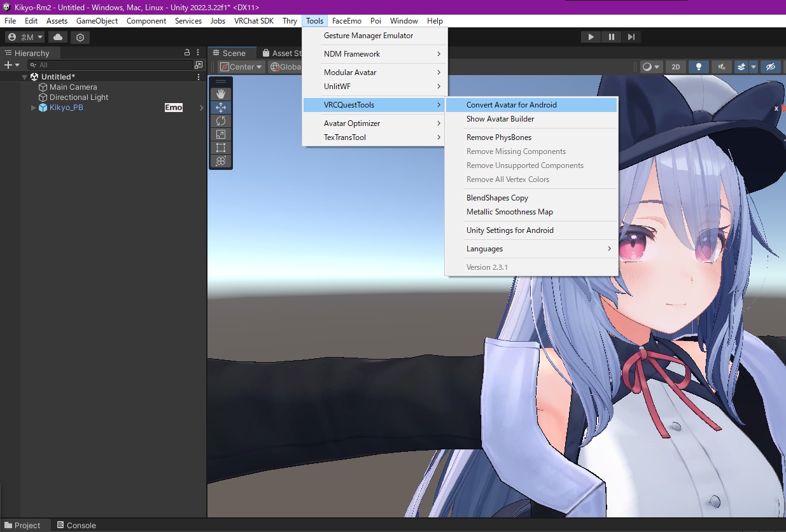This screenshot has height=532, width=786.
Task: Select the Hand view tool
Action: 221,94
